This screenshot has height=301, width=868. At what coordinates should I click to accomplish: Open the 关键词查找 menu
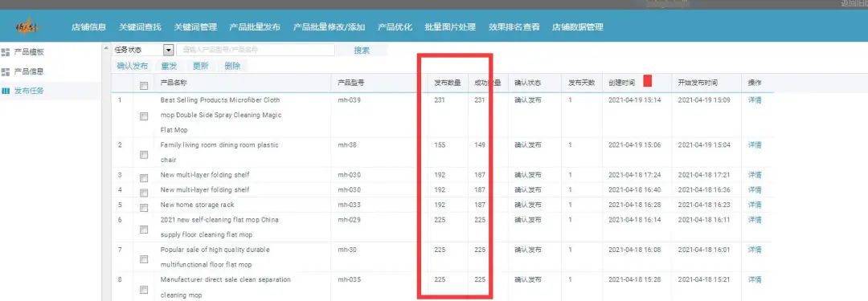pos(140,26)
